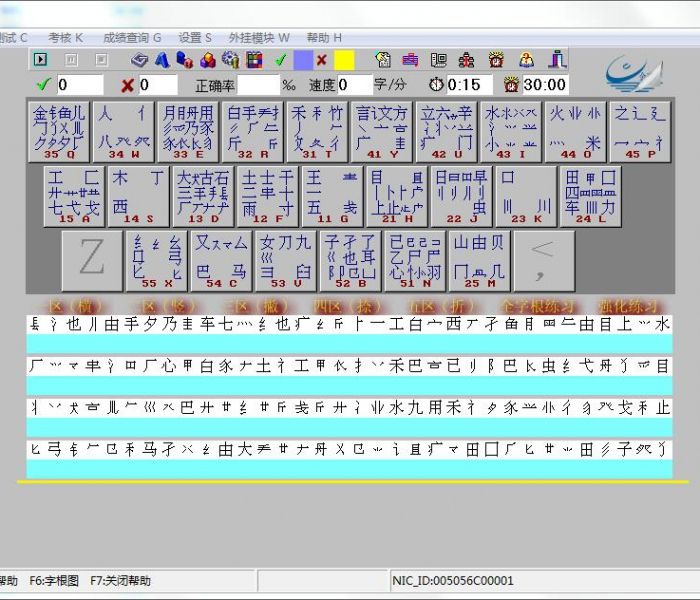Click the 速度 speed field
This screenshot has height=600, width=700.
click(354, 85)
